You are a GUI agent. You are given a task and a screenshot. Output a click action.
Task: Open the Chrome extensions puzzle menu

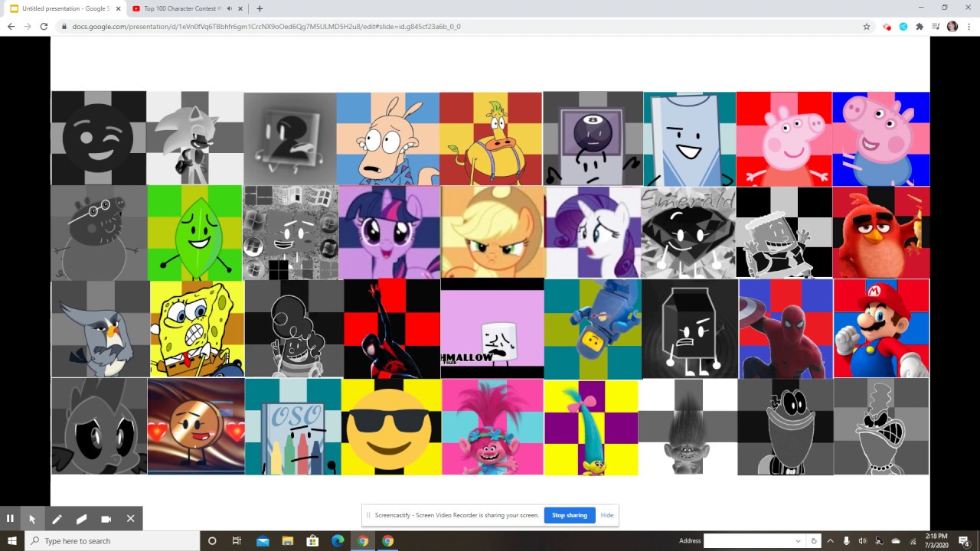[x=920, y=26]
